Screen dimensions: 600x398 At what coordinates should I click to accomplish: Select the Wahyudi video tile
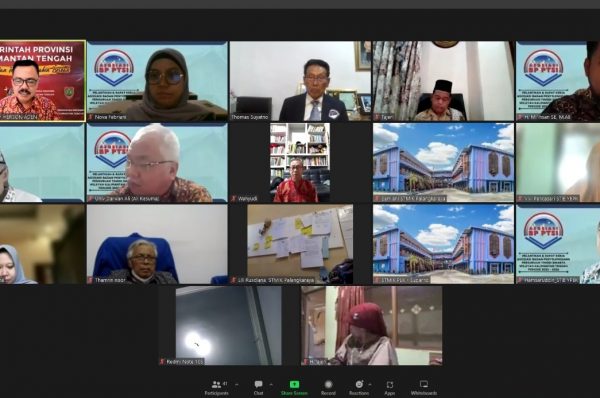[300, 163]
